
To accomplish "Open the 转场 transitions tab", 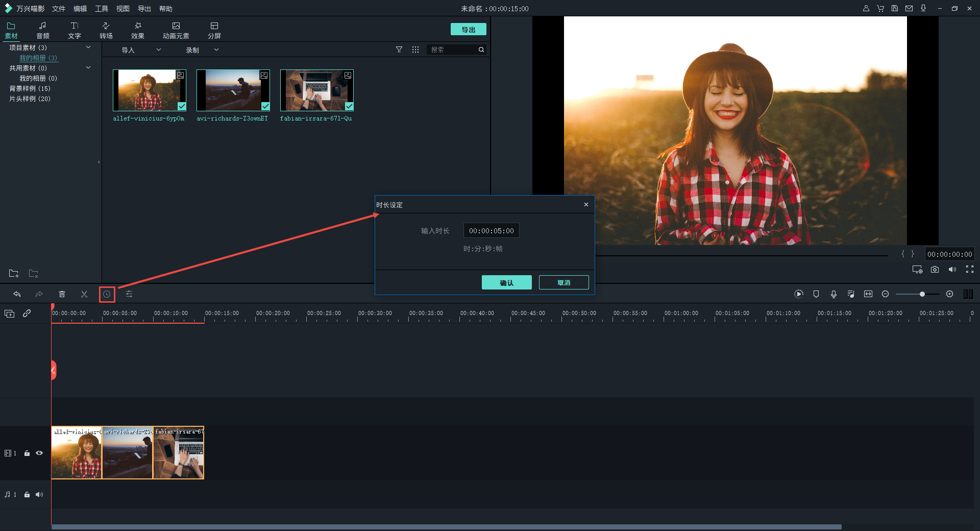I will tap(106, 30).
